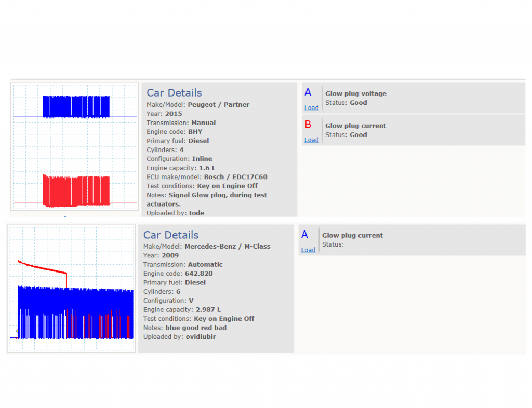Image resolution: width=532 pixels, height=408 pixels.
Task: Click the Glow plug voltage label
Action: [355, 93]
